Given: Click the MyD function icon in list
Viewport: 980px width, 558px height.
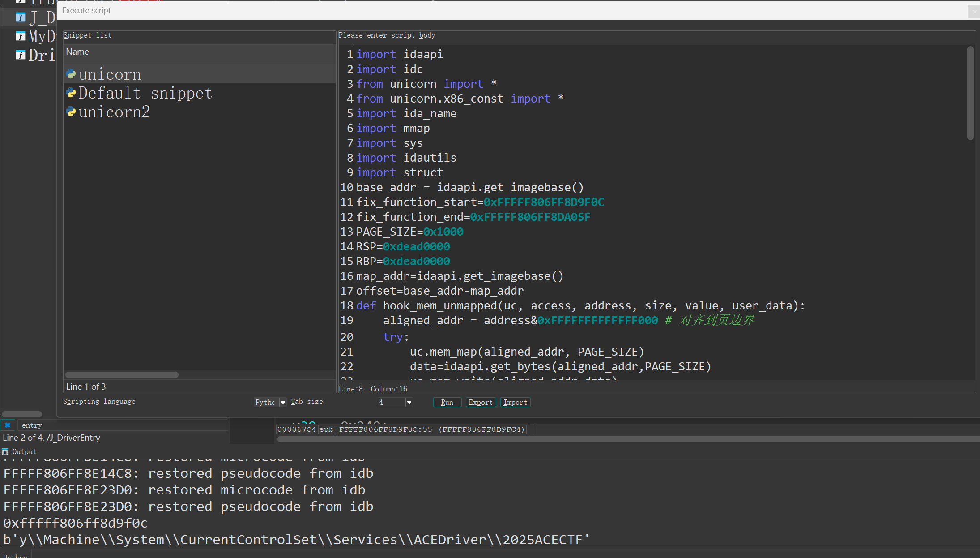Looking at the screenshot, I should pyautogui.click(x=20, y=36).
